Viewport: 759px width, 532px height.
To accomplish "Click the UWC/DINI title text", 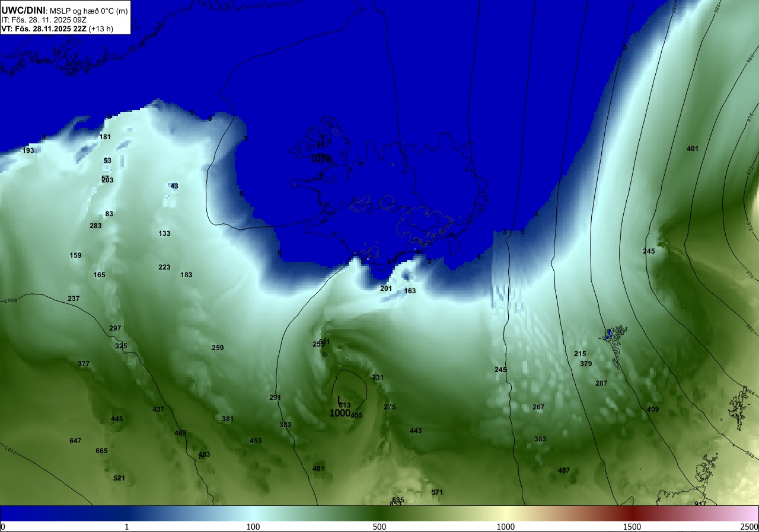I will point(23,9).
